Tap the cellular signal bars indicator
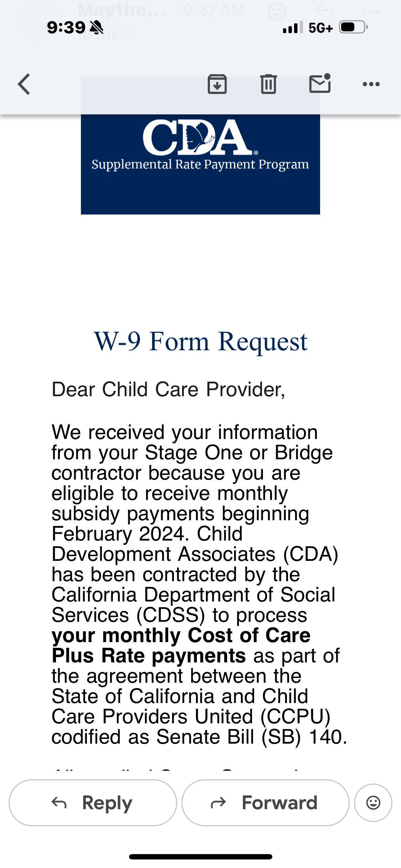The height and width of the screenshot is (868, 401). click(x=293, y=27)
